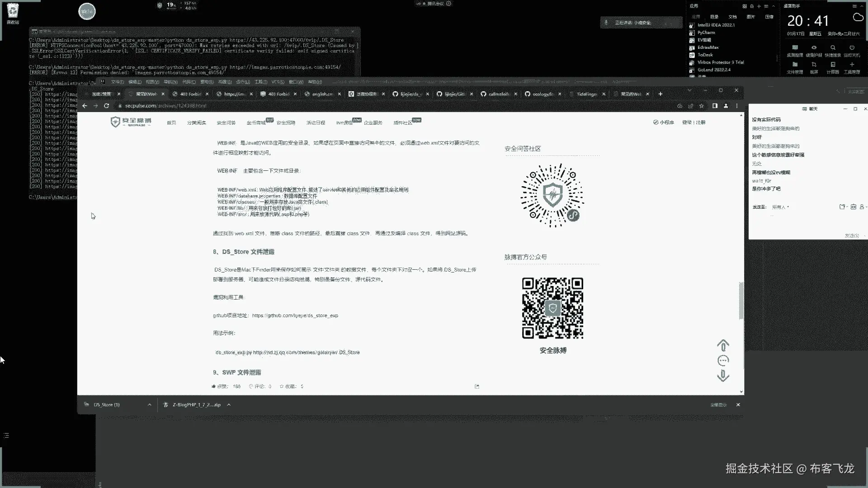Launch PyCharm from the application list
868x488 pixels.
pyautogui.click(x=706, y=33)
